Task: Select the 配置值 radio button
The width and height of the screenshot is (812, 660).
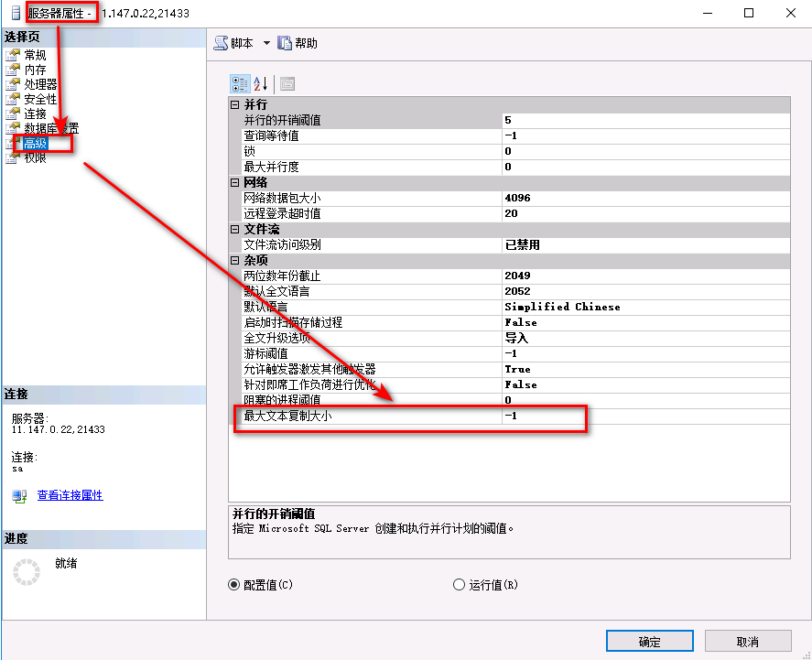Action: 234,585
